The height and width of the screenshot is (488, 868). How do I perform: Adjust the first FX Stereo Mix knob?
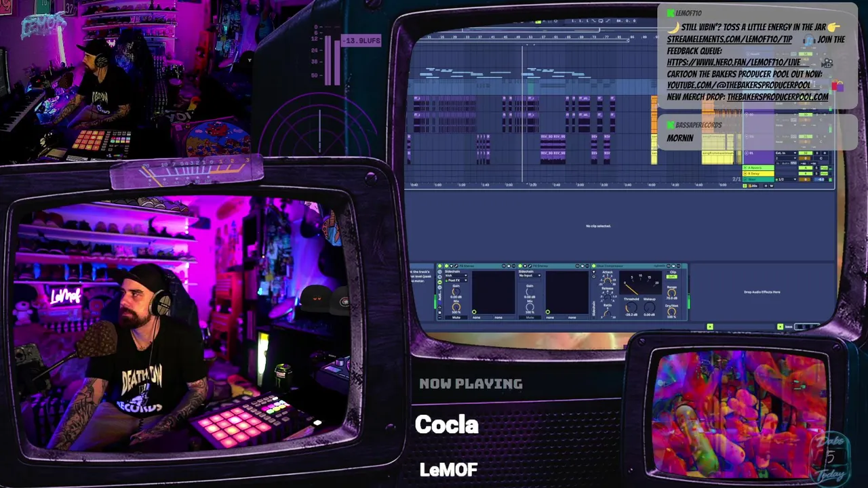[x=456, y=306]
